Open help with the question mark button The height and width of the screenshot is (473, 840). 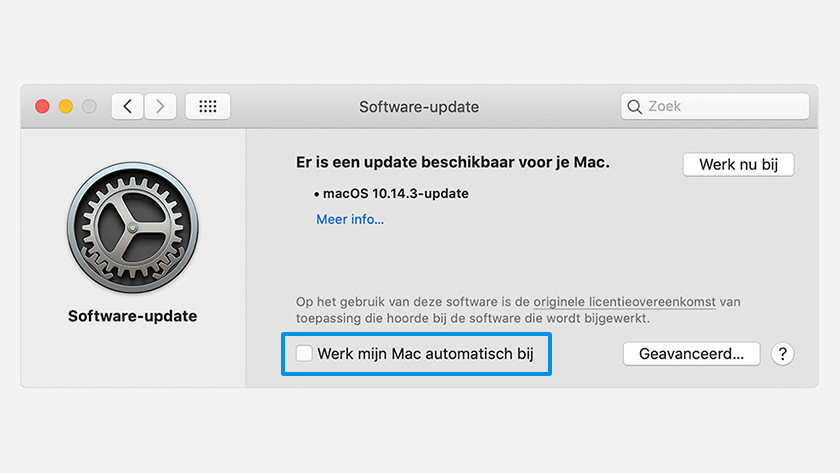783,353
